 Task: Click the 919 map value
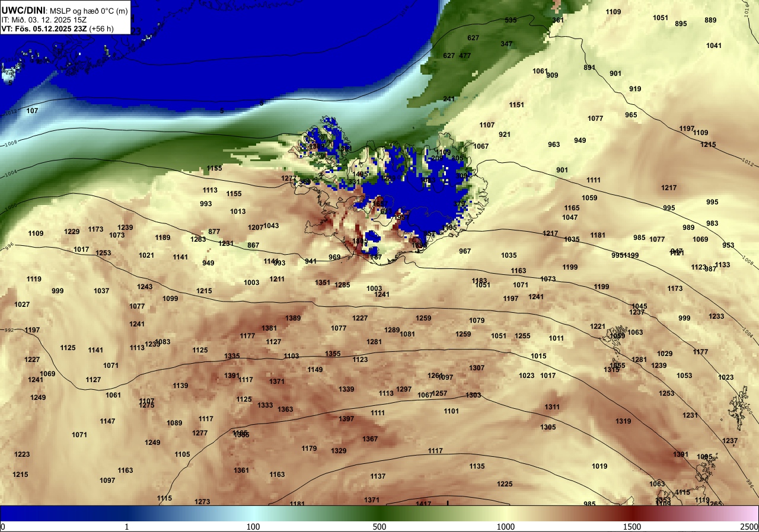(635, 89)
